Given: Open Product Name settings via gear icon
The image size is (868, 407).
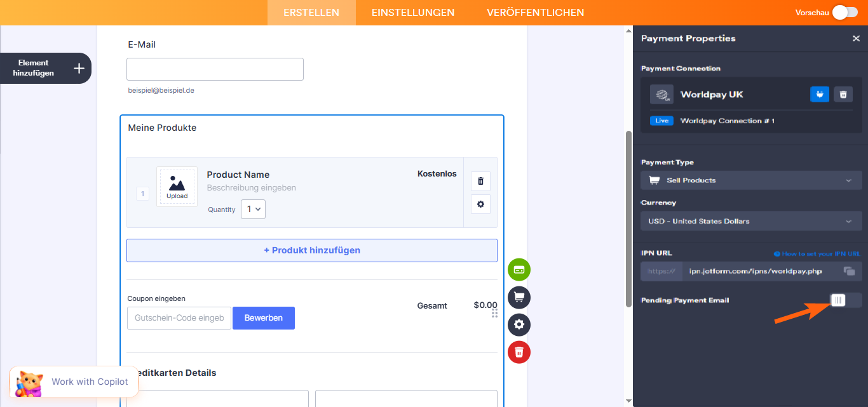Looking at the screenshot, I should pyautogui.click(x=480, y=204).
